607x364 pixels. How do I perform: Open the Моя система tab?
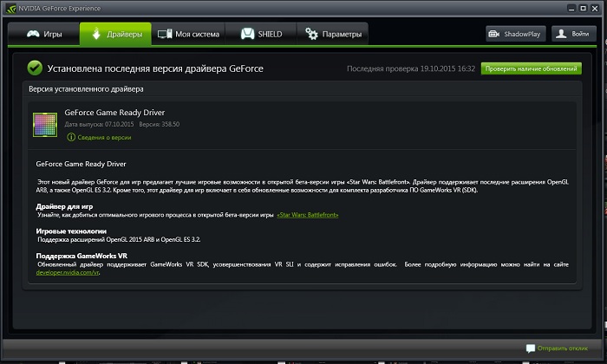click(x=189, y=34)
